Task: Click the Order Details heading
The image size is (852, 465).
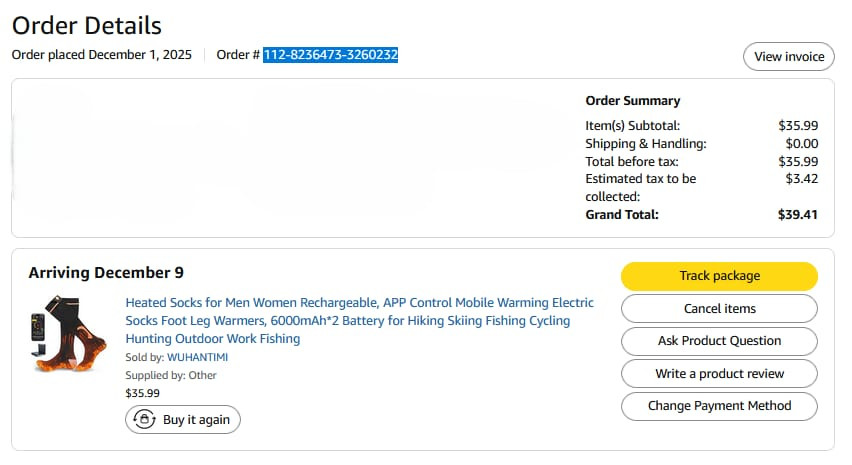Action: [x=87, y=26]
